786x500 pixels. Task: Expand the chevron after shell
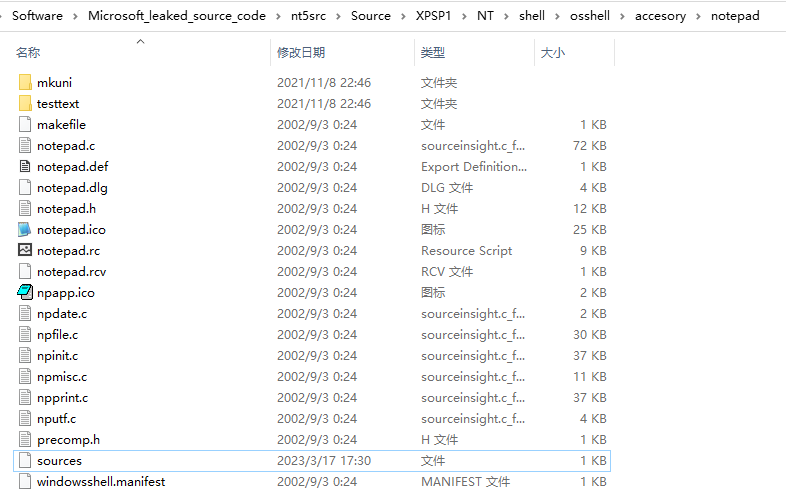click(x=557, y=16)
